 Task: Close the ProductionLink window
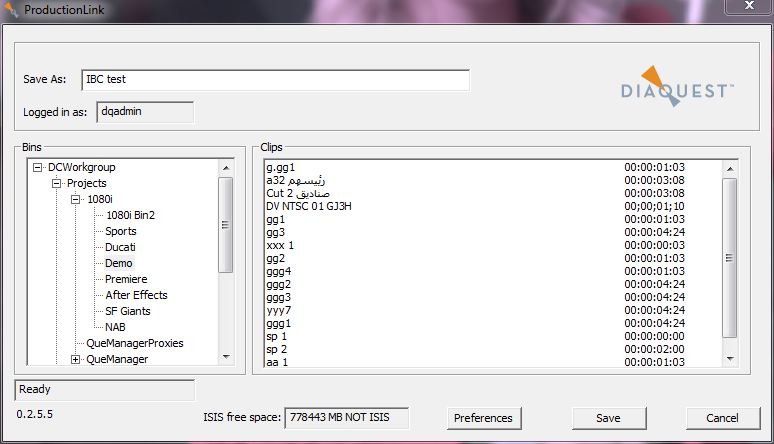pos(749,6)
